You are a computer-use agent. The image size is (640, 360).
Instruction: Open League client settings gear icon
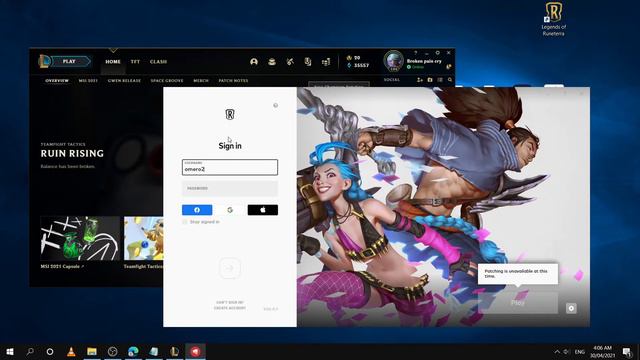pos(438,53)
